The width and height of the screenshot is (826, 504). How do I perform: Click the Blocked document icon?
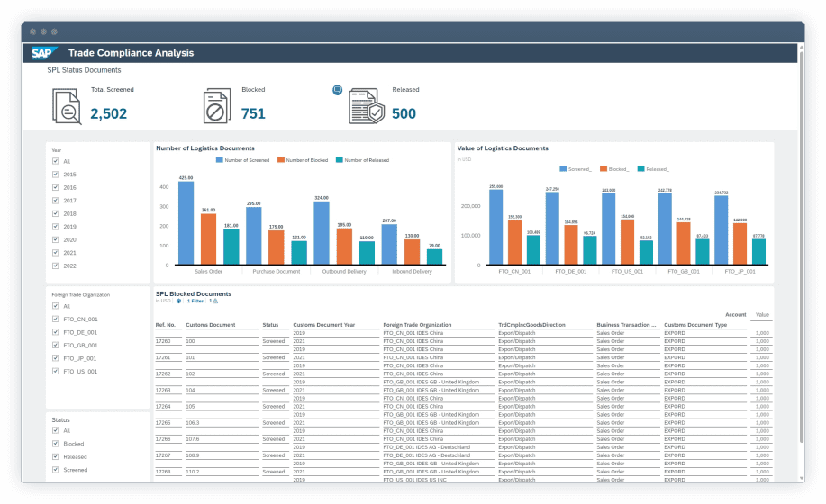coord(216,106)
